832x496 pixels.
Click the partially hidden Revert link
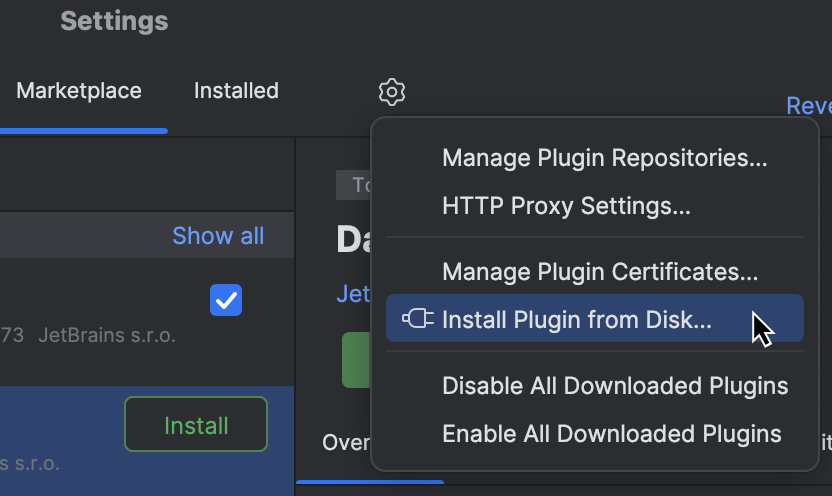[809, 106]
